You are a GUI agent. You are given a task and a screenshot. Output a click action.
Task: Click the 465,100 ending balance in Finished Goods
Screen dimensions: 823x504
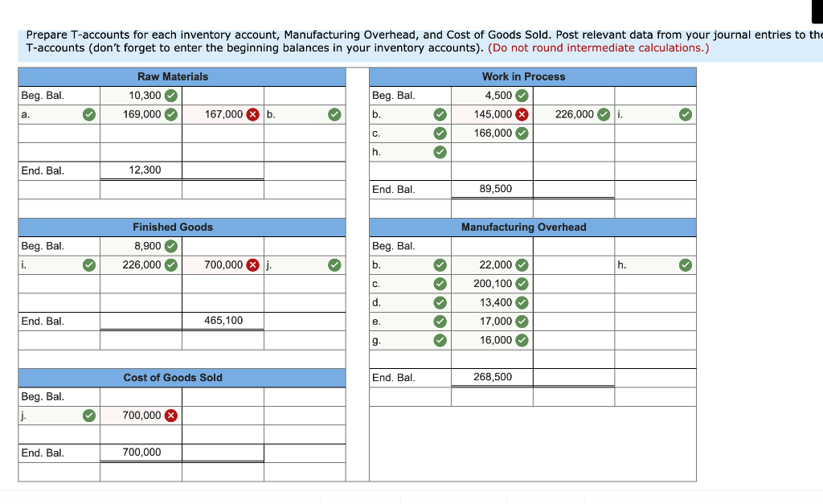pos(223,321)
